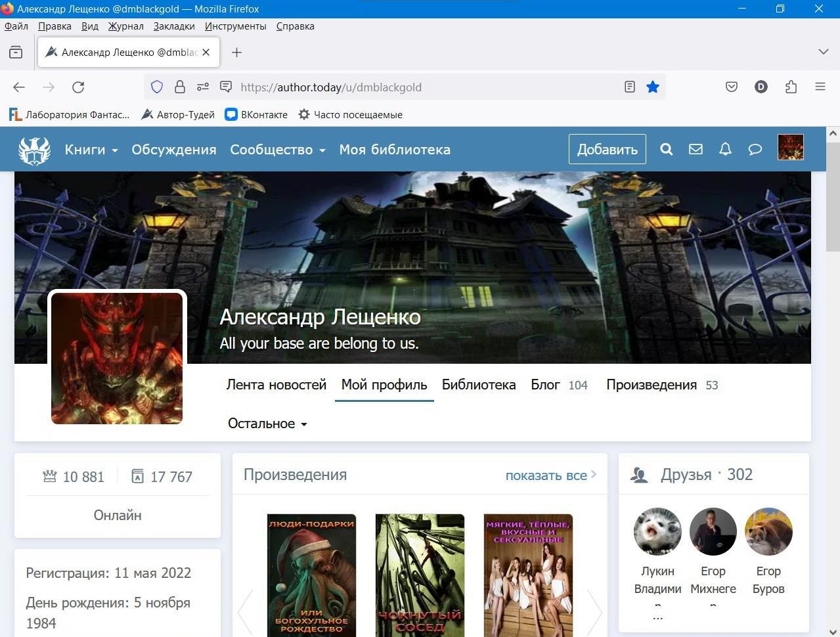The width and height of the screenshot is (840, 637).
Task: Open Save to Pocket icon
Action: point(732,87)
